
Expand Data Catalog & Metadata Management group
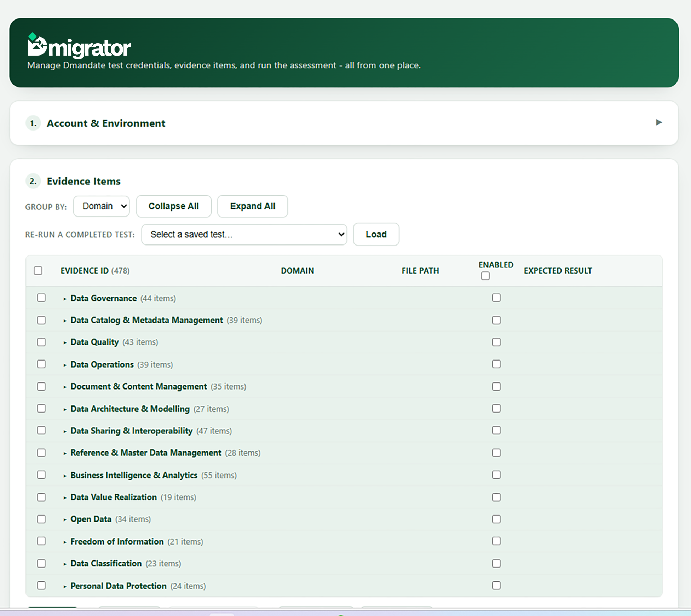pos(65,321)
